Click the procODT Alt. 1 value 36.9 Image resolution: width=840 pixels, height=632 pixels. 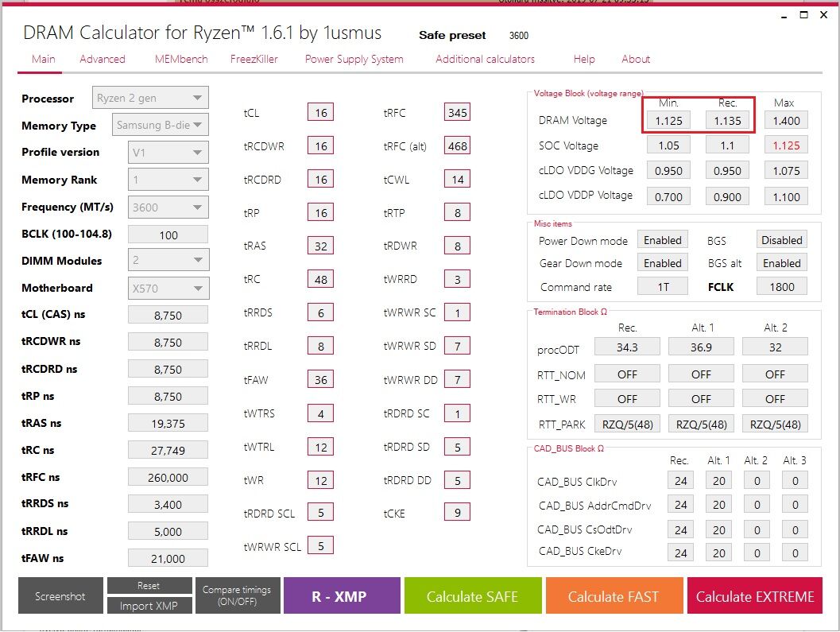[x=701, y=347]
